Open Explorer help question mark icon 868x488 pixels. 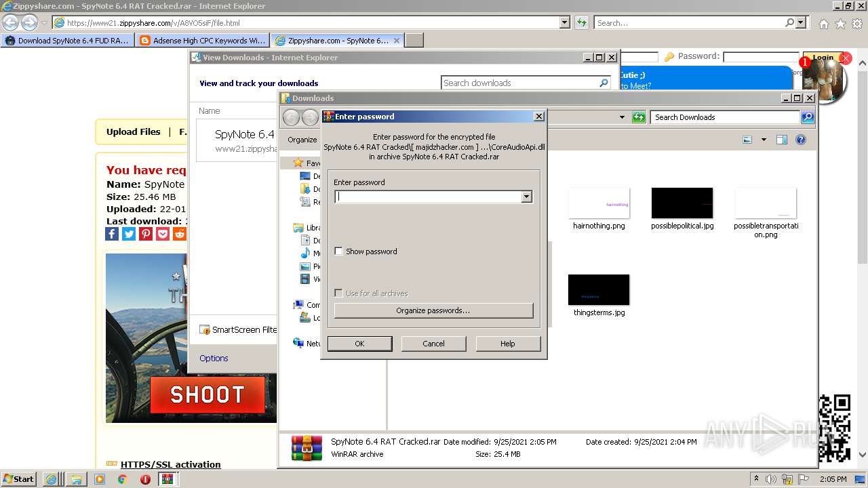pos(801,140)
